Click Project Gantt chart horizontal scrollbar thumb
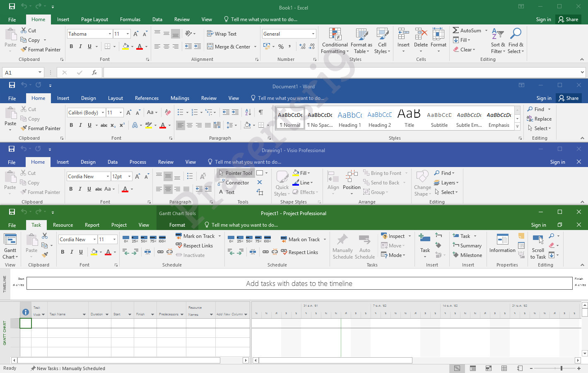Viewport: 588px width, 373px height. (335, 360)
